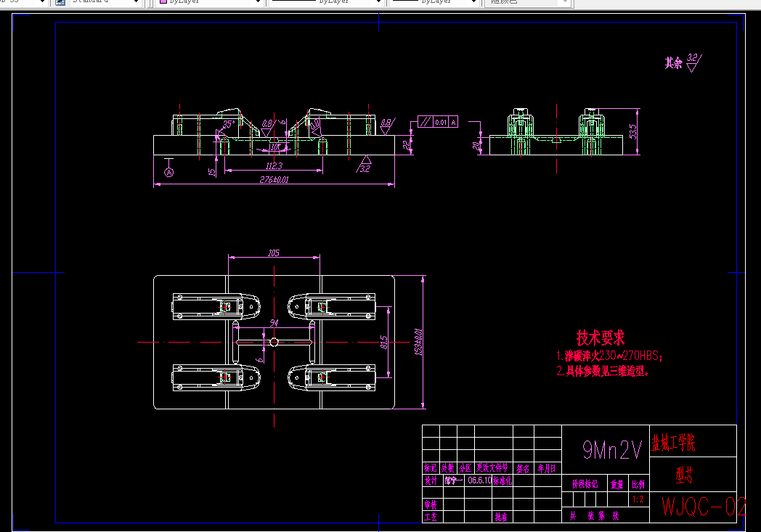Select the 0.01 tolerance value in the frame
761x532 pixels.
point(441,122)
